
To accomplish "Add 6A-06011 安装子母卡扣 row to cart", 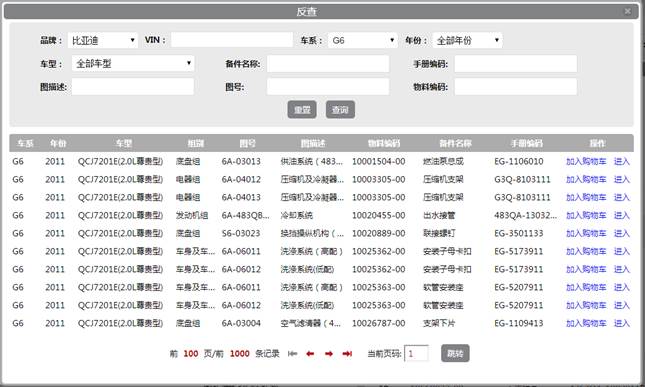I will (x=586, y=251).
